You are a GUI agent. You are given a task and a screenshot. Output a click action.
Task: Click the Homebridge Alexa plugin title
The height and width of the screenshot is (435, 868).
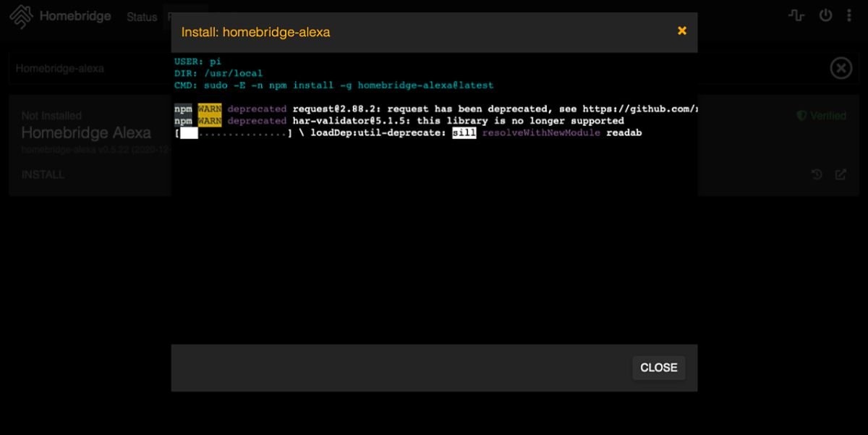(86, 132)
